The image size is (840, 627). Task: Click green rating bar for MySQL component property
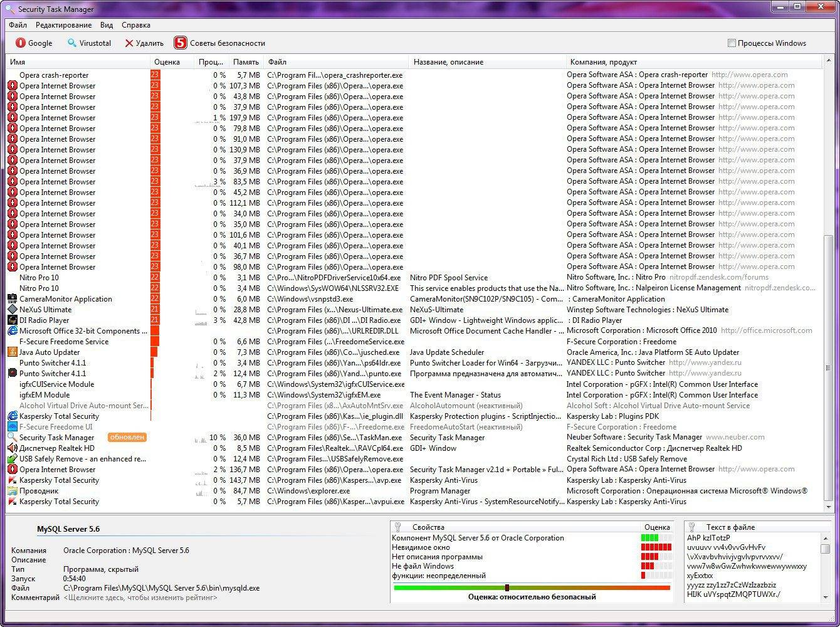tap(656, 538)
